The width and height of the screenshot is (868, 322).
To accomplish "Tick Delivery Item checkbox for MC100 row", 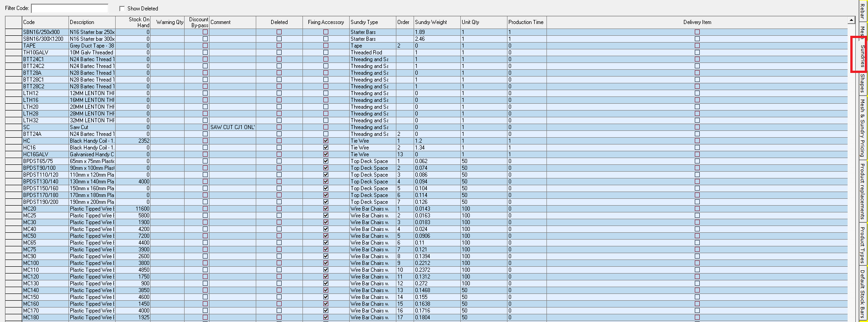I will pos(697,263).
